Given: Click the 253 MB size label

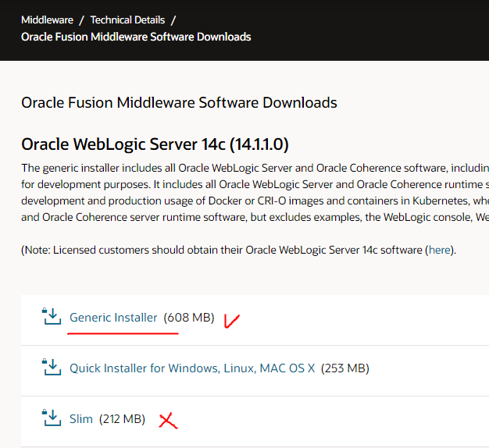Looking at the screenshot, I should tap(344, 368).
